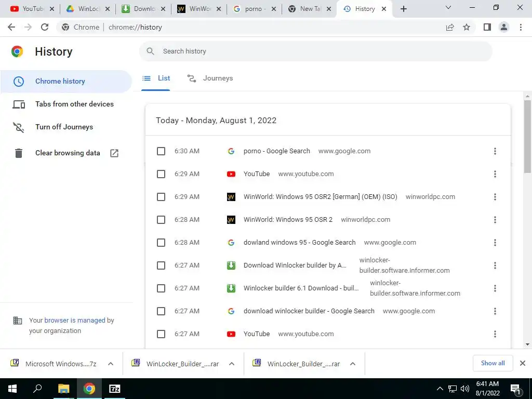Click the Search history field
The width and height of the screenshot is (532, 399).
click(x=315, y=51)
